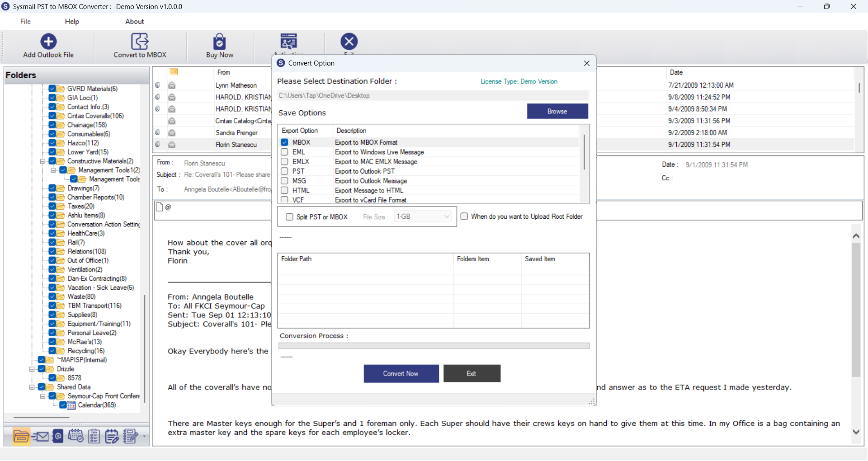This screenshot has height=461, width=868.
Task: Click the folder icon beside Shared Data
Action: [x=50, y=387]
